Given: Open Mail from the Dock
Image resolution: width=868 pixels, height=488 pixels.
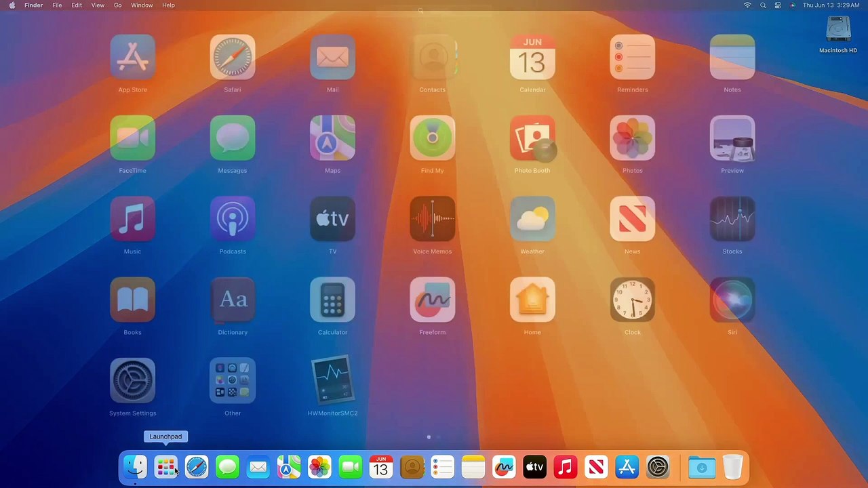Looking at the screenshot, I should [258, 467].
